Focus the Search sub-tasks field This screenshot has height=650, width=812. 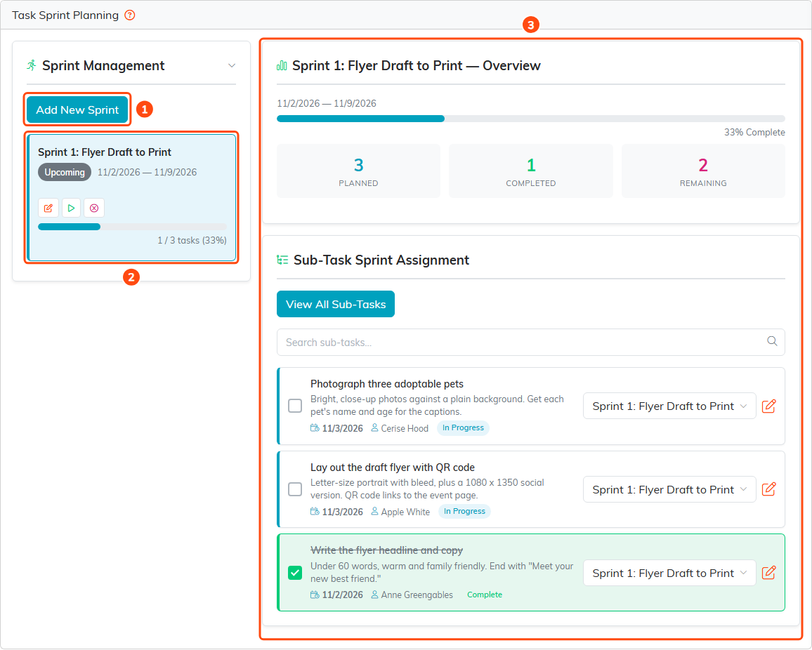click(x=531, y=342)
